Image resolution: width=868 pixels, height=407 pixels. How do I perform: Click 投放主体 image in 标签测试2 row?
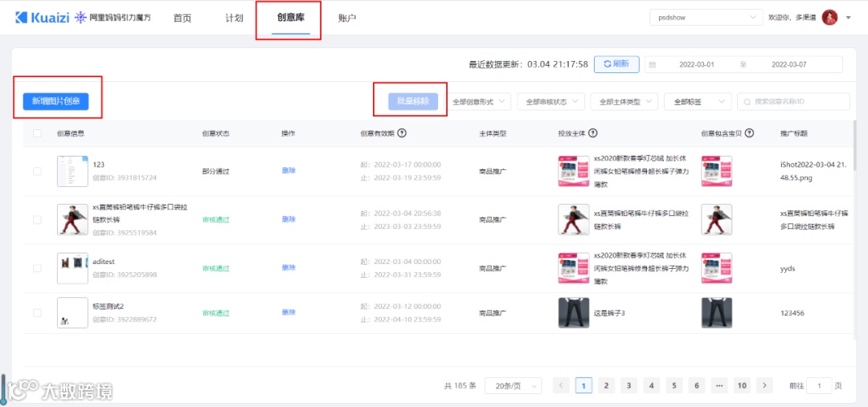[x=574, y=313]
